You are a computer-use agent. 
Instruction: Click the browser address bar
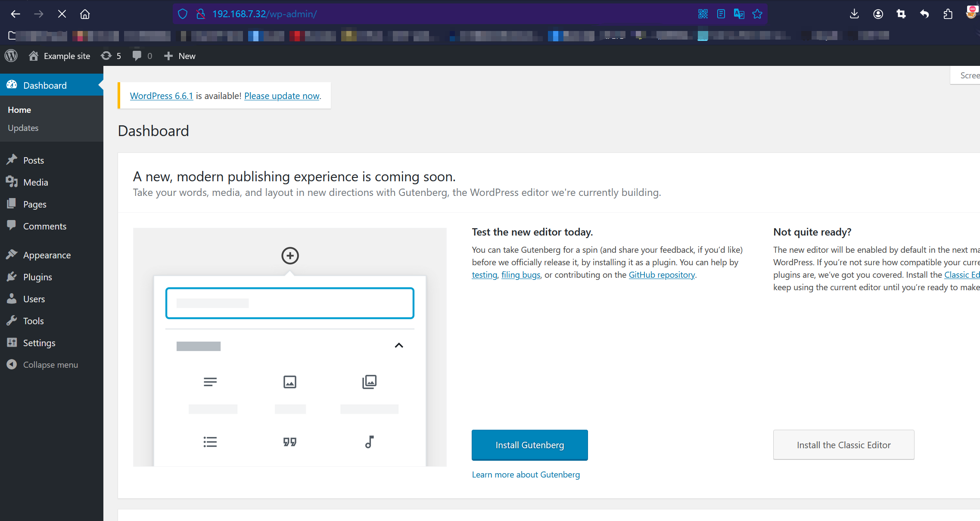coord(264,14)
